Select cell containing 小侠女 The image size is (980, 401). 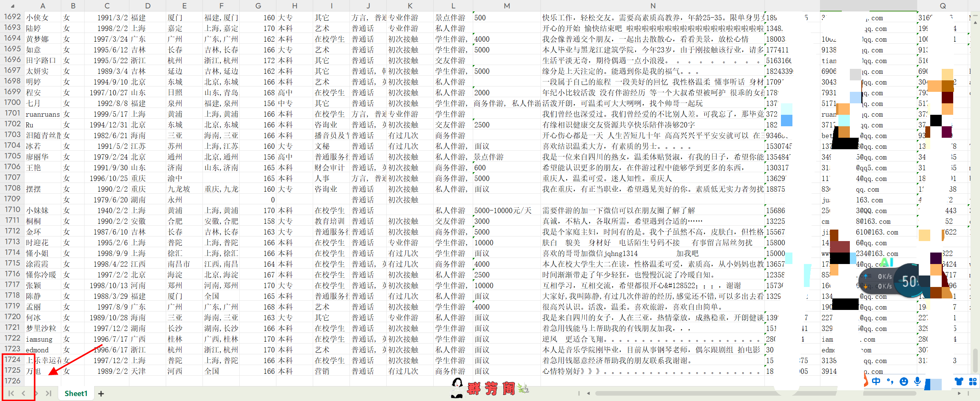tap(43, 18)
